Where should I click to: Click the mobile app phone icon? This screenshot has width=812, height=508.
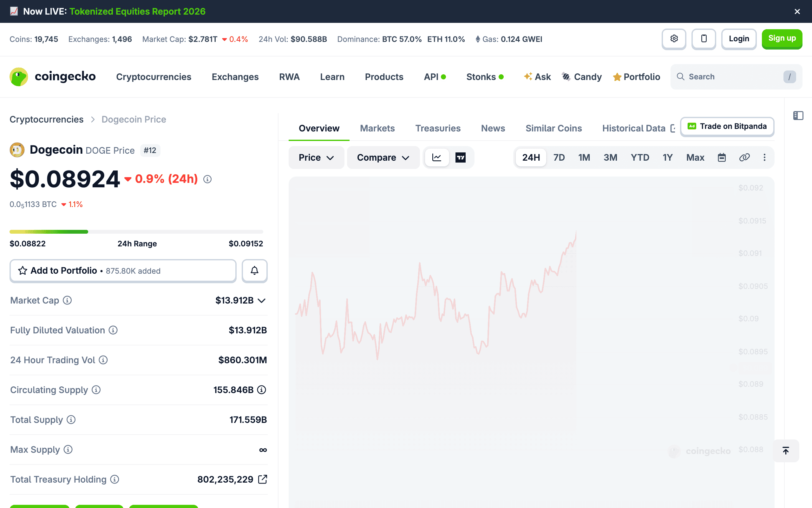[x=704, y=39]
